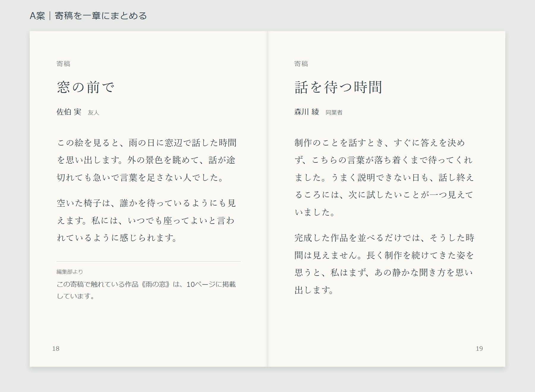This screenshot has height=392, width=535.
Task: Click the '寄稿' label above '窓の前で'
Action: 63,64
